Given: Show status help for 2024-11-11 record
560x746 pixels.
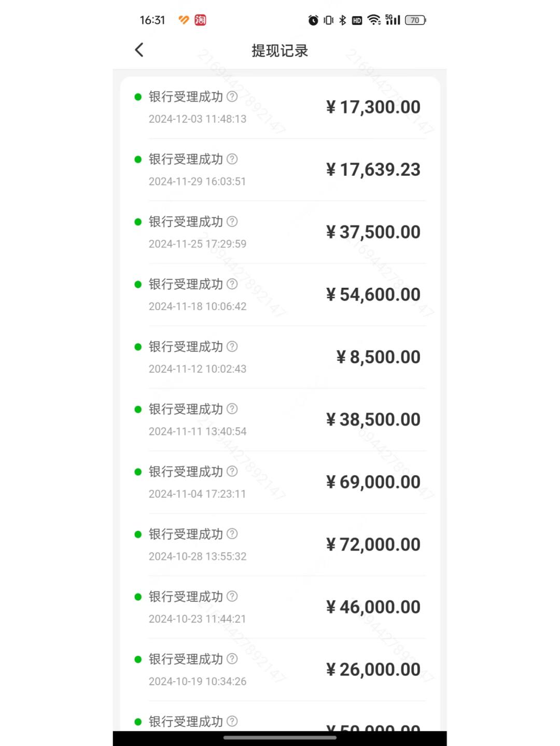Looking at the screenshot, I should pyautogui.click(x=232, y=409).
